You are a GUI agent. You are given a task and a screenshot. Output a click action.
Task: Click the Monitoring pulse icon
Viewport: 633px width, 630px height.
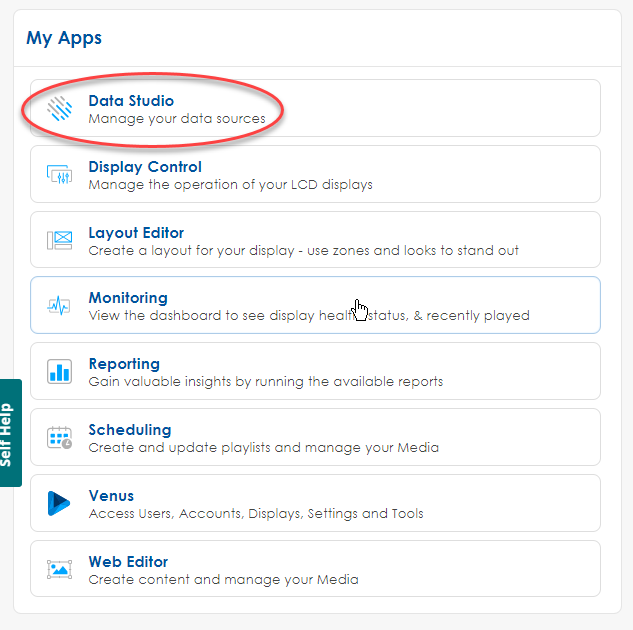coord(60,306)
